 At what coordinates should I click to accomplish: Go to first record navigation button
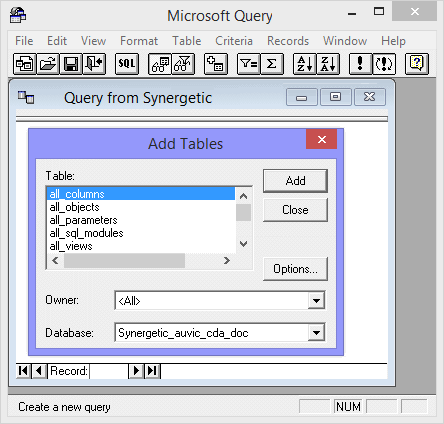pyautogui.click(x=23, y=371)
